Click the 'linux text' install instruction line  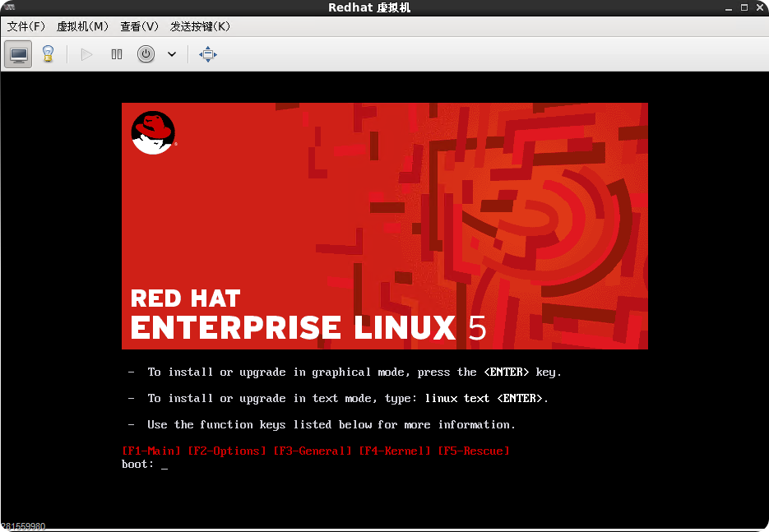pos(338,399)
